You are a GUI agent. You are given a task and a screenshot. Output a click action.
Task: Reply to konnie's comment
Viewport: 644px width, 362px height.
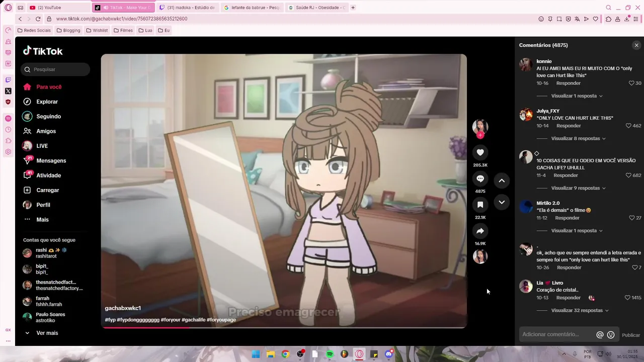569,83
